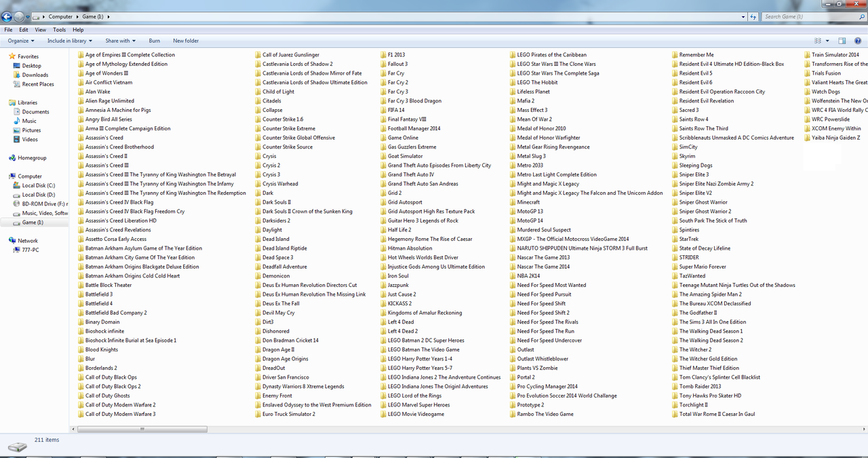
Task: Open the Tools menu
Action: (60, 30)
